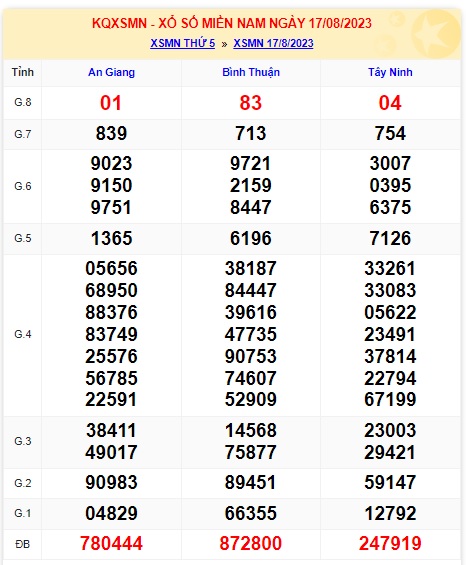Click the star emblem in the header banner
The width and height of the screenshot is (466, 565).
(x=434, y=34)
